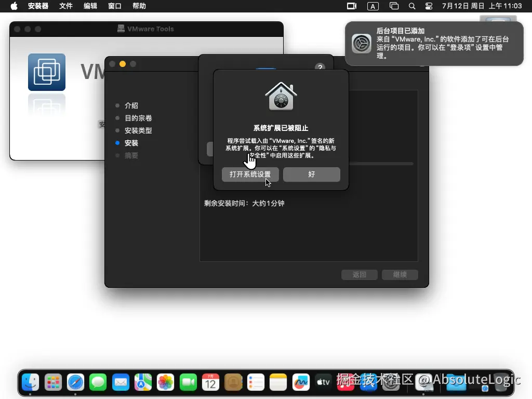This screenshot has height=399, width=532.
Task: Click the input source A indicator
Action: point(373,6)
